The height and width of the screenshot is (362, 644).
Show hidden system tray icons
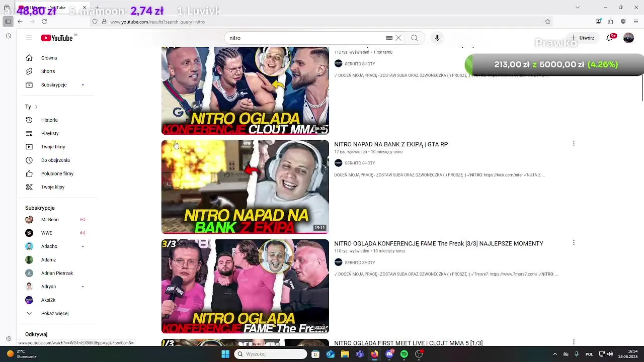coord(555,354)
